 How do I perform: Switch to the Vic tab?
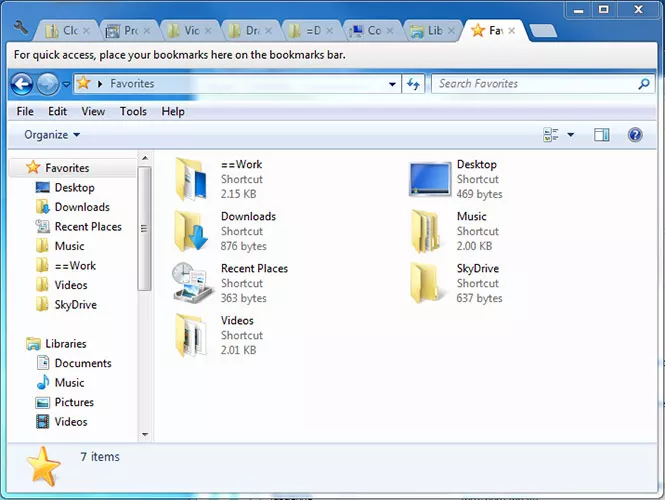(189, 31)
